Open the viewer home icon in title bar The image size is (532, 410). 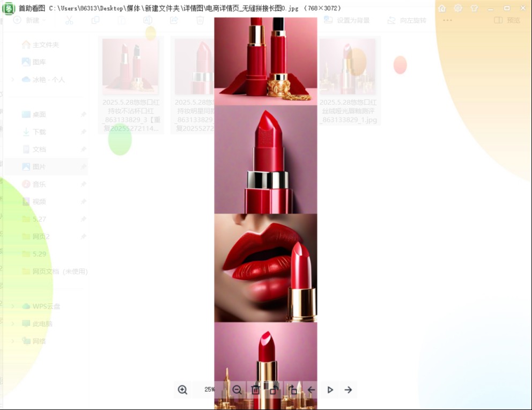pyautogui.click(x=442, y=8)
